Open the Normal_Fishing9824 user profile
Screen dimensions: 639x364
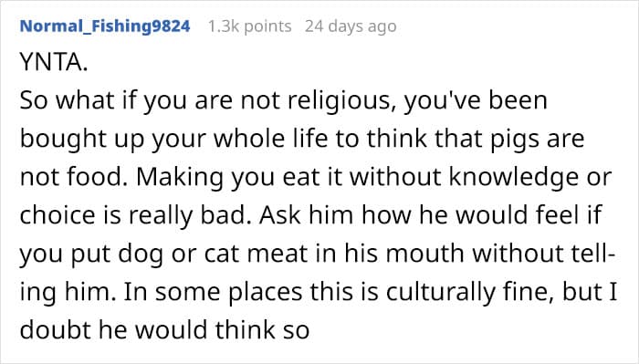[x=105, y=26]
